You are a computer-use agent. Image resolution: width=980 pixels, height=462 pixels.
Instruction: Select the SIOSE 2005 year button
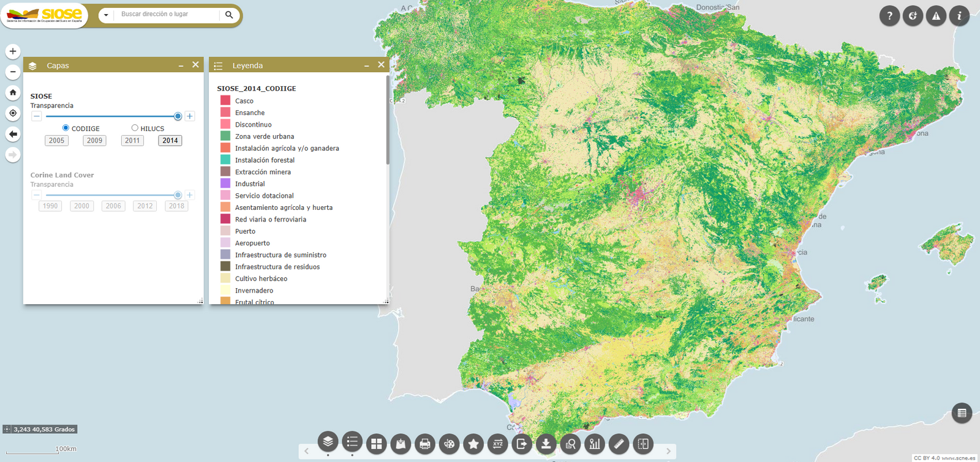[x=56, y=141]
